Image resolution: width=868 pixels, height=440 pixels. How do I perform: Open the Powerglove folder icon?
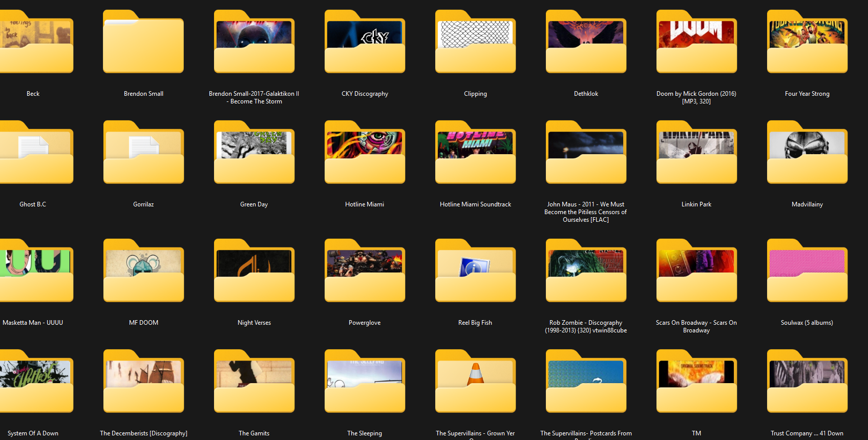point(365,270)
